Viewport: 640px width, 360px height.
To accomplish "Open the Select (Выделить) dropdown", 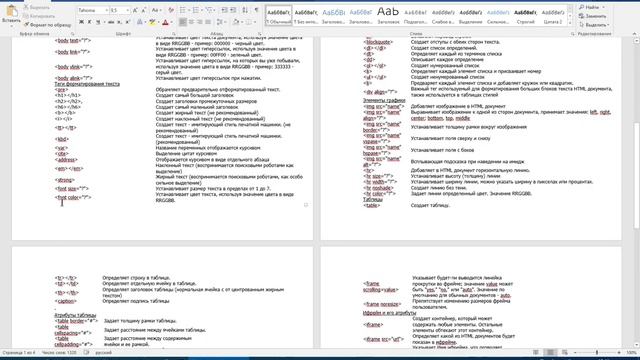I will coord(594,25).
